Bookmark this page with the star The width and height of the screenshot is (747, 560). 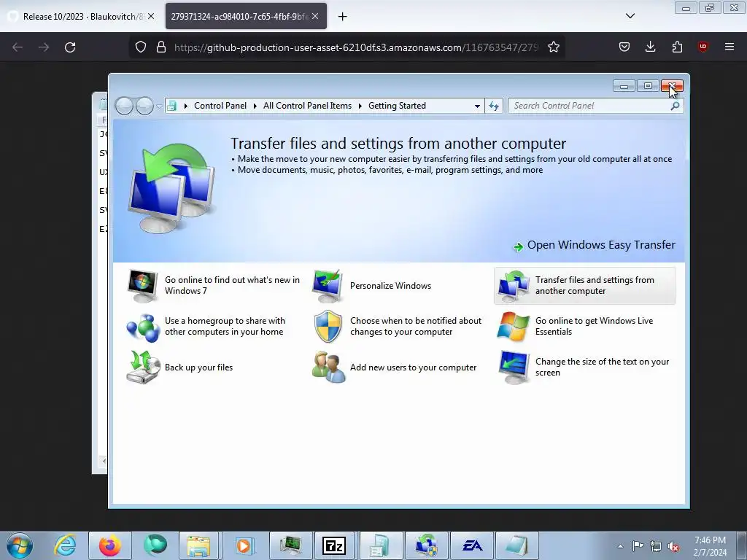(553, 47)
